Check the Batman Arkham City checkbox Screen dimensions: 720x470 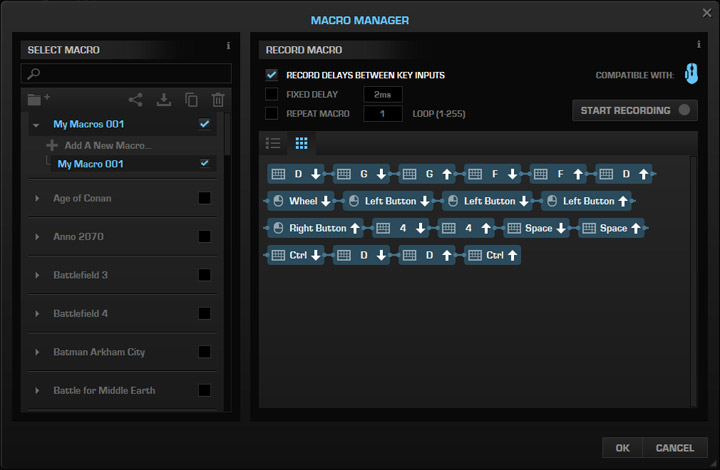pyautogui.click(x=205, y=352)
